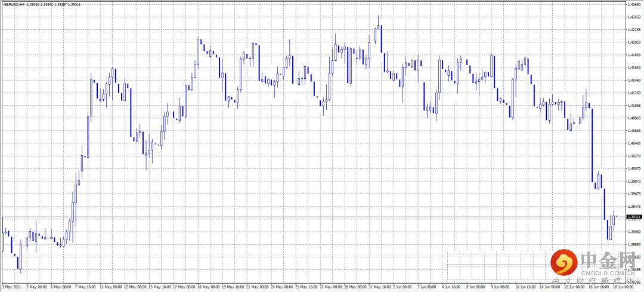
Task: Click the 1.41660 price axis label
Action: (633, 67)
